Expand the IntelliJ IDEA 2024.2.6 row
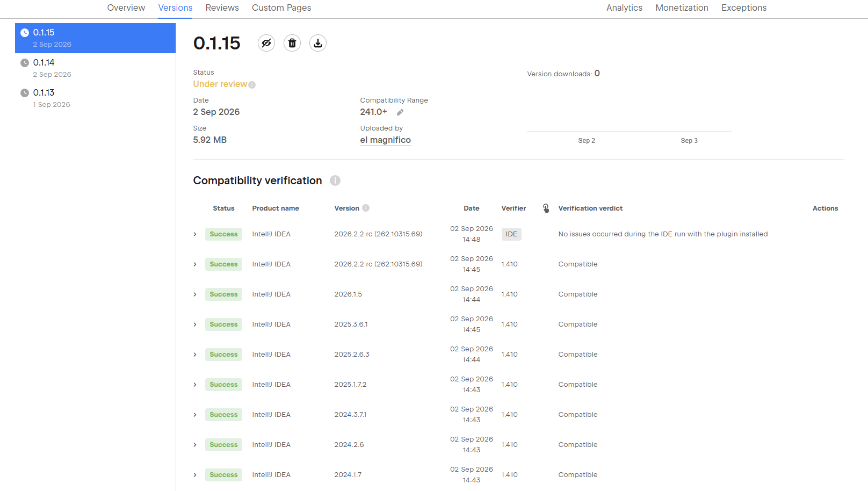The image size is (868, 491). 195,445
